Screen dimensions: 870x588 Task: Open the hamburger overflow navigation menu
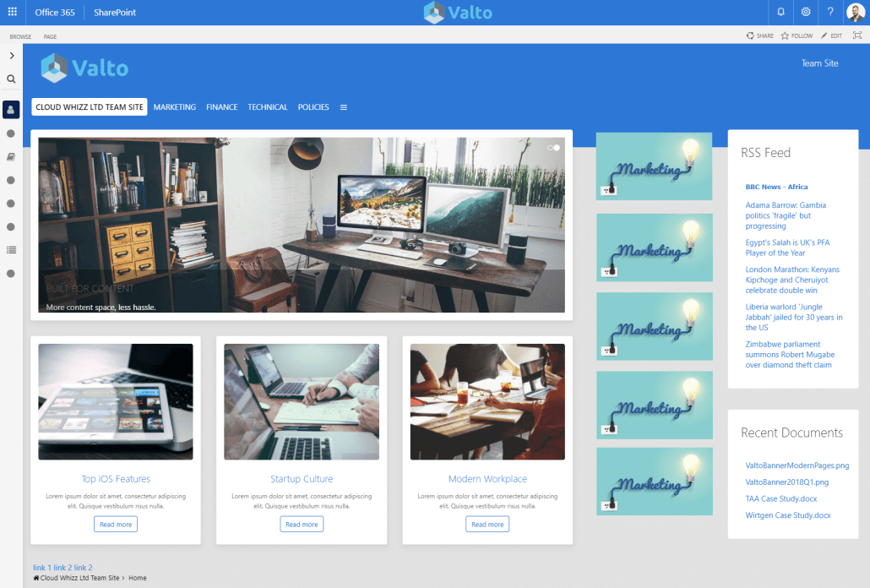[344, 107]
